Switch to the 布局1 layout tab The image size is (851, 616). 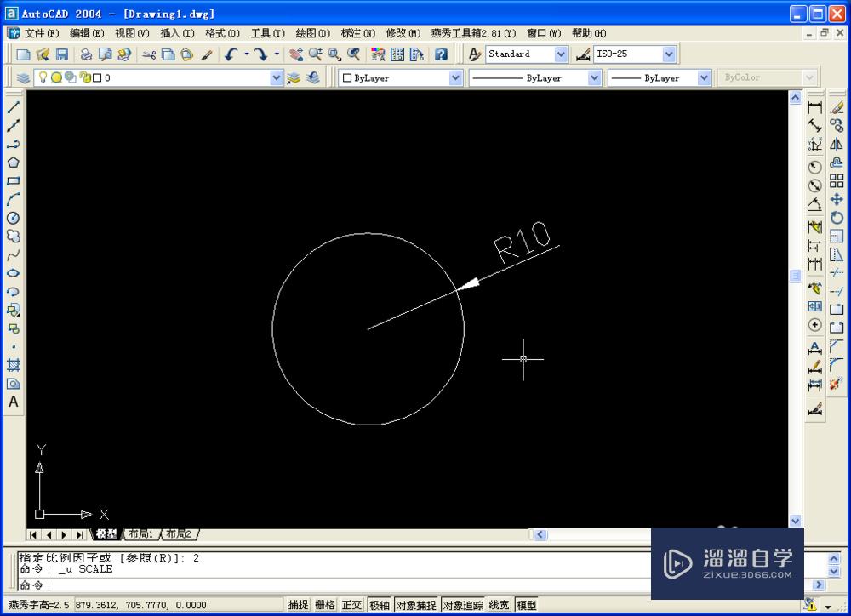click(x=140, y=534)
